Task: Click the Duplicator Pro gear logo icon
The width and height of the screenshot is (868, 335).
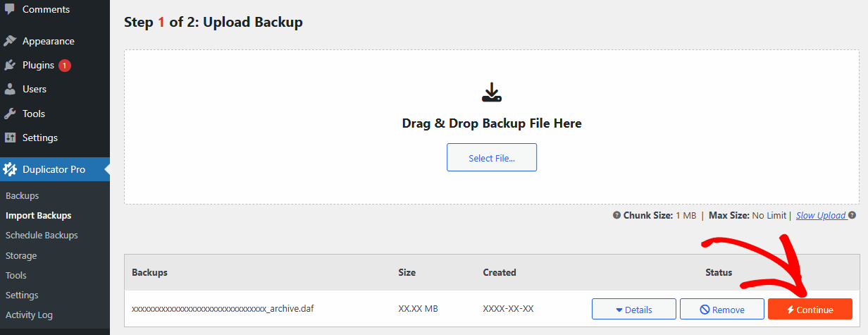Action: pyautogui.click(x=10, y=169)
